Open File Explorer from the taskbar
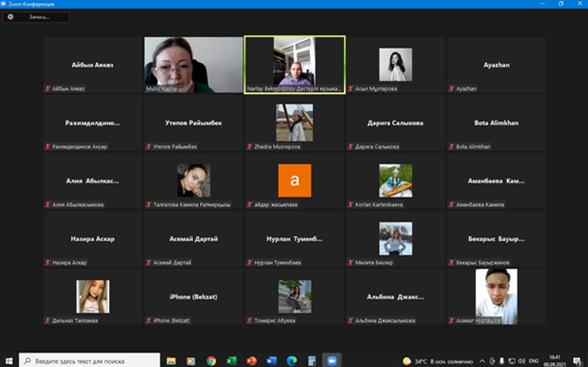The image size is (588, 367). [171, 361]
